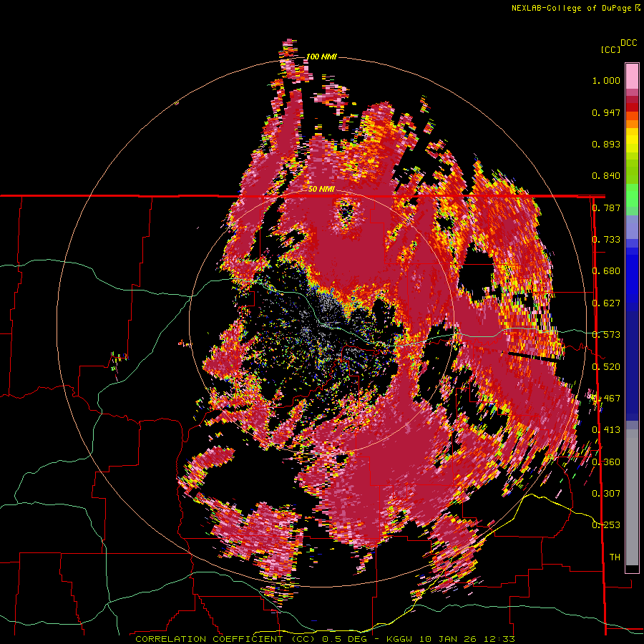
Task: Click the 0.733 legend value
Action: (606, 240)
